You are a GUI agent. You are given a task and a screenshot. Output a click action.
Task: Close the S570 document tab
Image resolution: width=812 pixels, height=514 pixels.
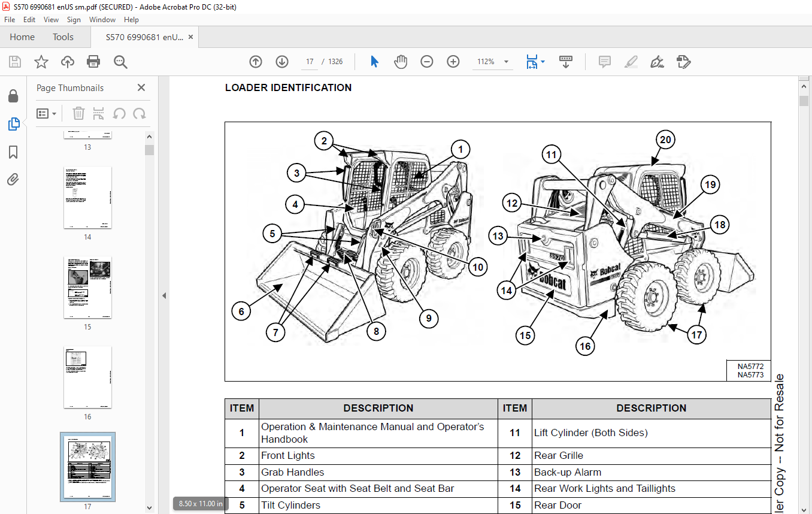(190, 37)
